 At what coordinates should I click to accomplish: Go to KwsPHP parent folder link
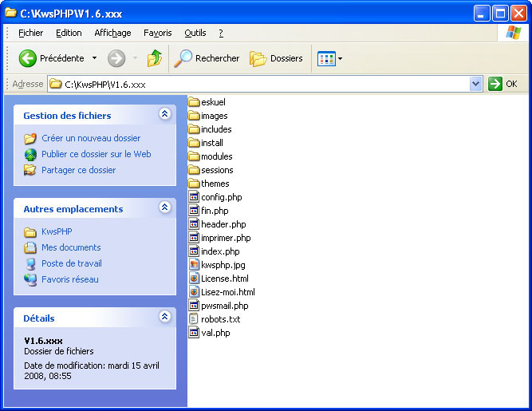tap(57, 231)
